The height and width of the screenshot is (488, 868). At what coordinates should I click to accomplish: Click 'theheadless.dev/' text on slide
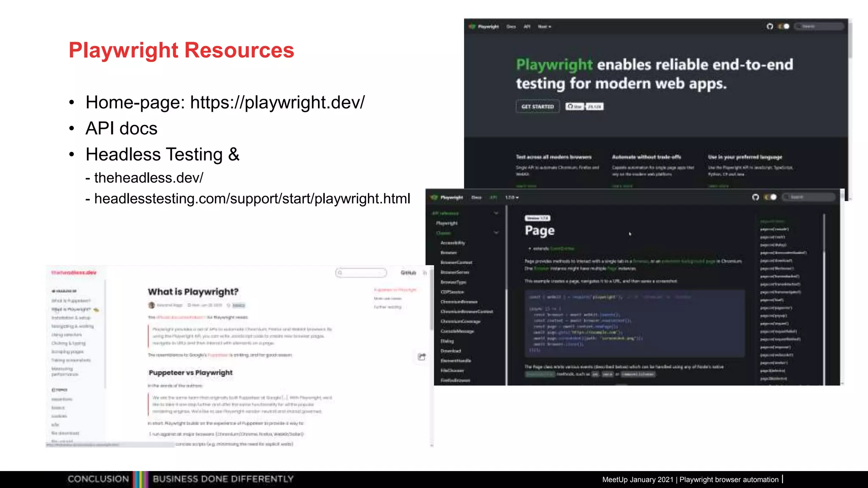pos(149,177)
